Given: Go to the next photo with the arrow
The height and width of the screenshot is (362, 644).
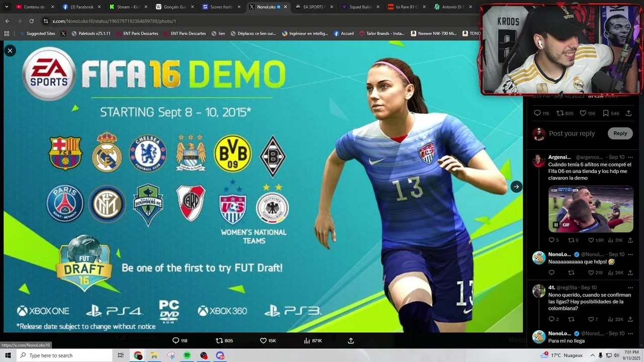Looking at the screenshot, I should click(516, 187).
